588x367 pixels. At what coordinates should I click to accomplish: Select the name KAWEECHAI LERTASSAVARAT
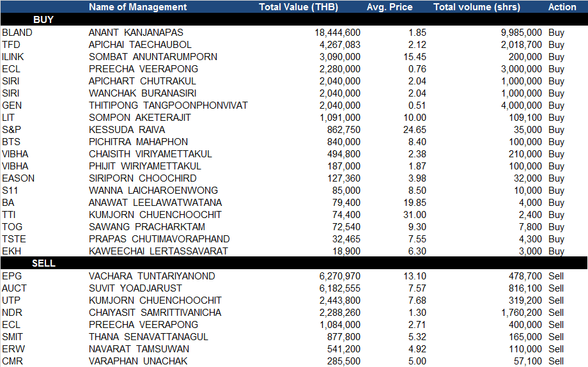coord(159,251)
